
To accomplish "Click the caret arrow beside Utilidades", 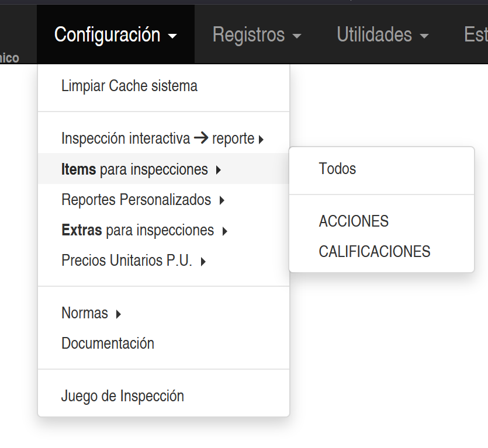I will pos(424,36).
